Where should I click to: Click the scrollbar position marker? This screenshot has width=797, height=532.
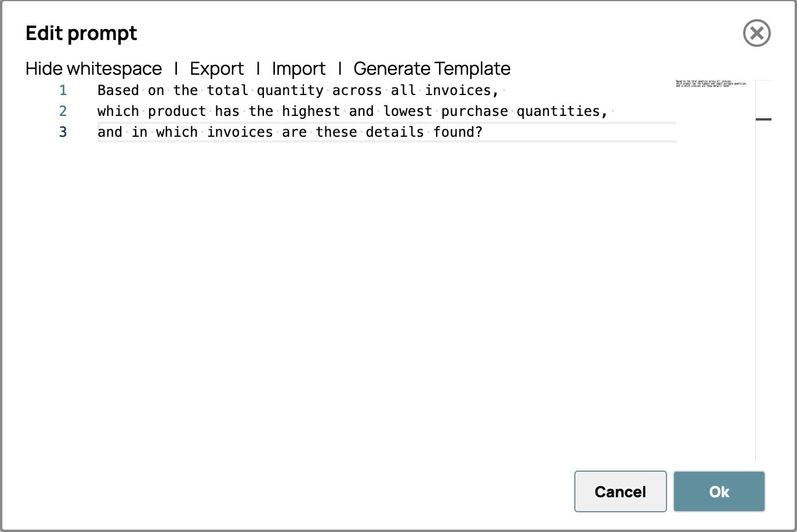763,119
